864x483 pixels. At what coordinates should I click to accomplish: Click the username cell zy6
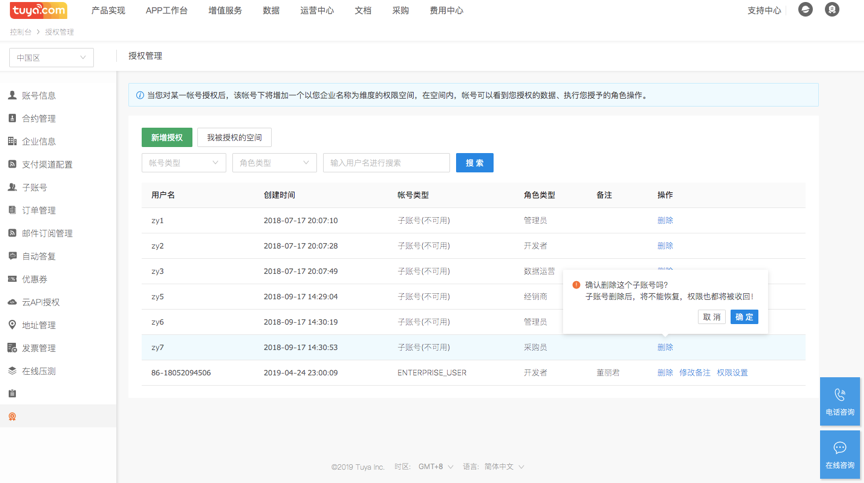pyautogui.click(x=158, y=322)
